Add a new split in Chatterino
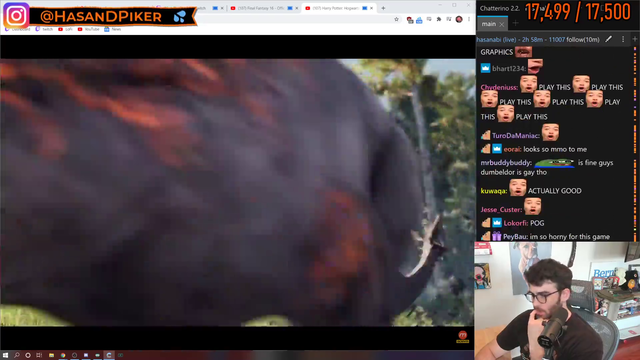640x360 pixels. 635,39
